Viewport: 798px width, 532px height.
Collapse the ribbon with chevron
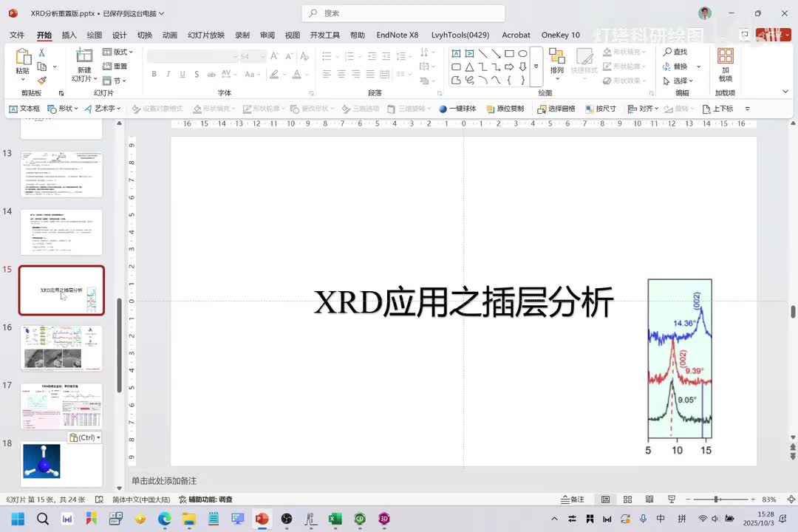785,92
